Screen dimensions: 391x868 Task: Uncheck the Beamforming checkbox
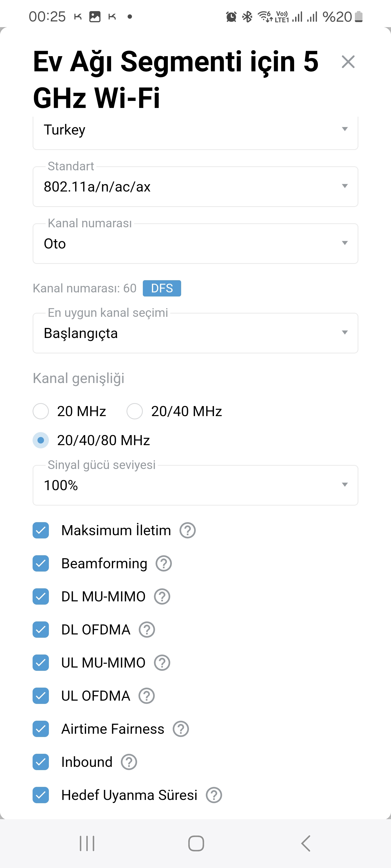41,563
